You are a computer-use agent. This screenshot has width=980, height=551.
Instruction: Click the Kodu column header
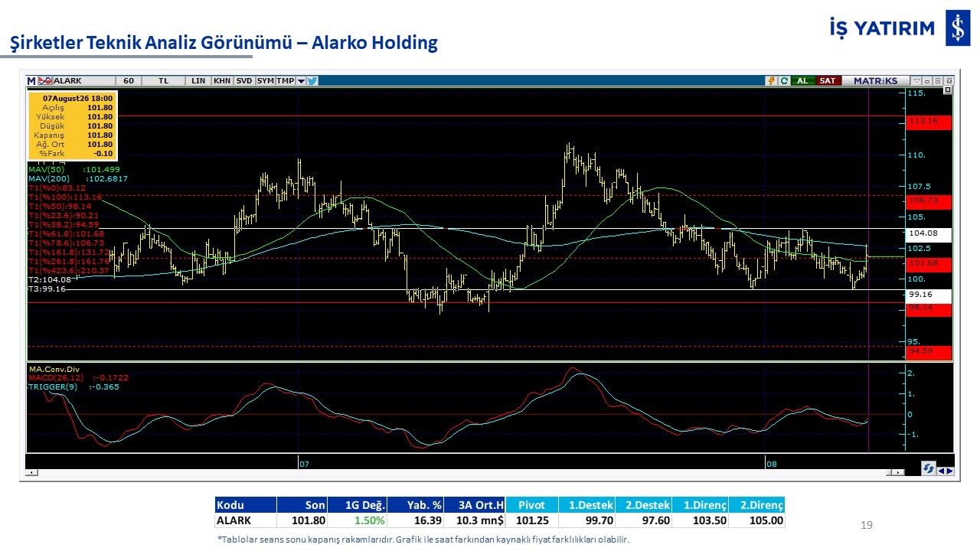click(x=245, y=505)
